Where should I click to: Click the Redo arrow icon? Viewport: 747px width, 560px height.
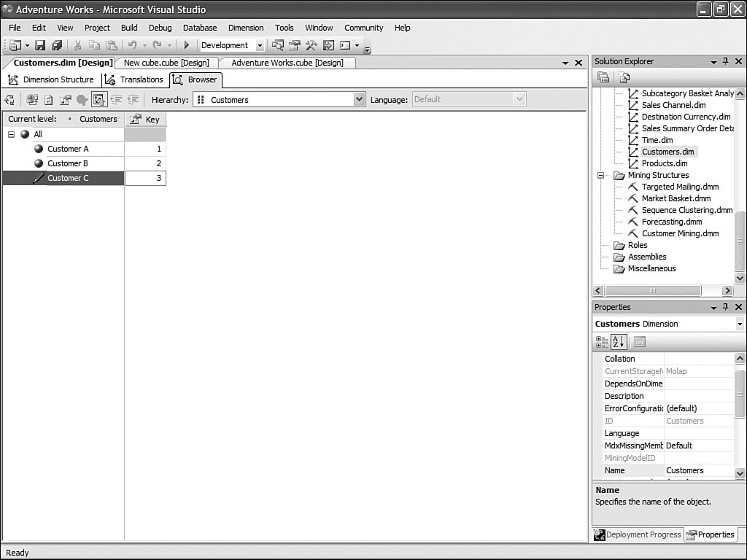[x=158, y=45]
